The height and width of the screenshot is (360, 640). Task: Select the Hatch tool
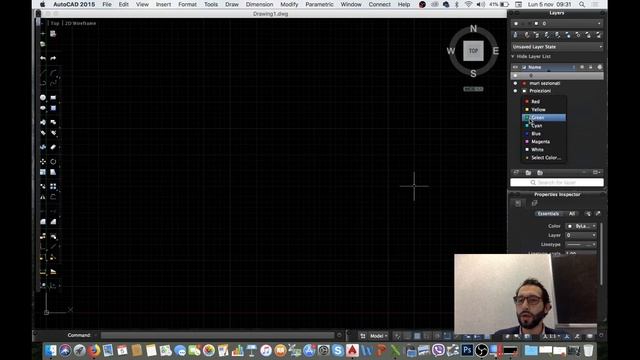53,108
